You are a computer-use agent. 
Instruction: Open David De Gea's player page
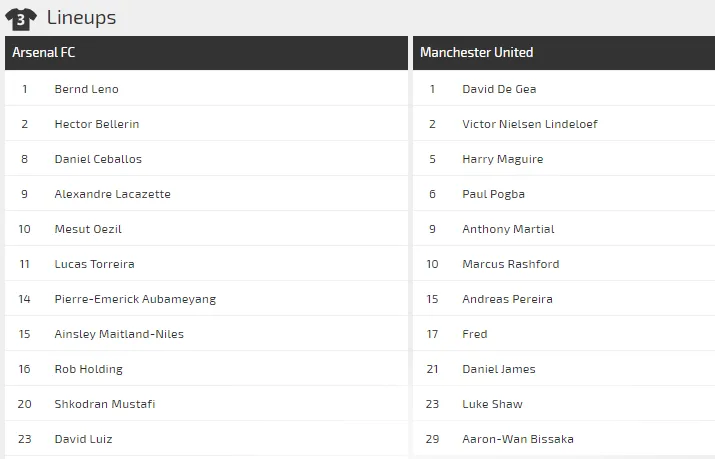click(x=499, y=89)
